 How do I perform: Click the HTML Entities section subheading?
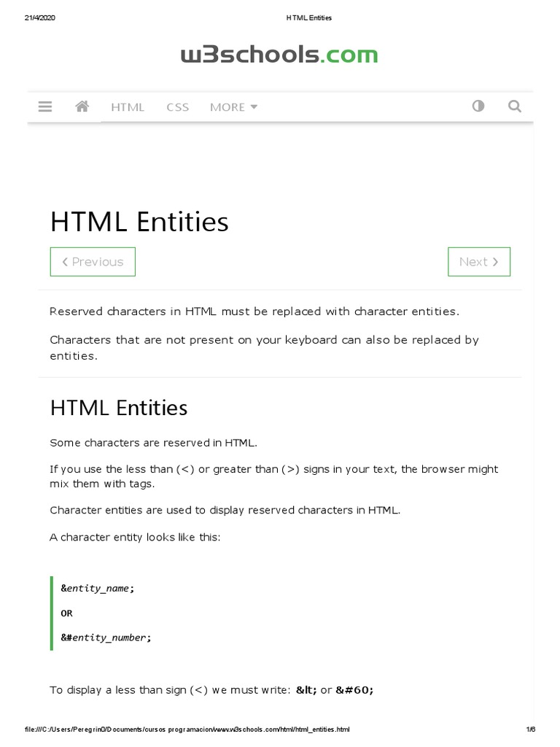point(119,408)
